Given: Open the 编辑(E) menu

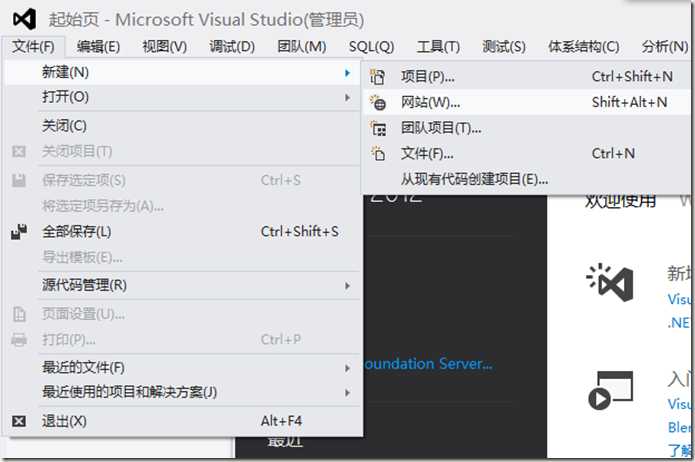Looking at the screenshot, I should (98, 47).
